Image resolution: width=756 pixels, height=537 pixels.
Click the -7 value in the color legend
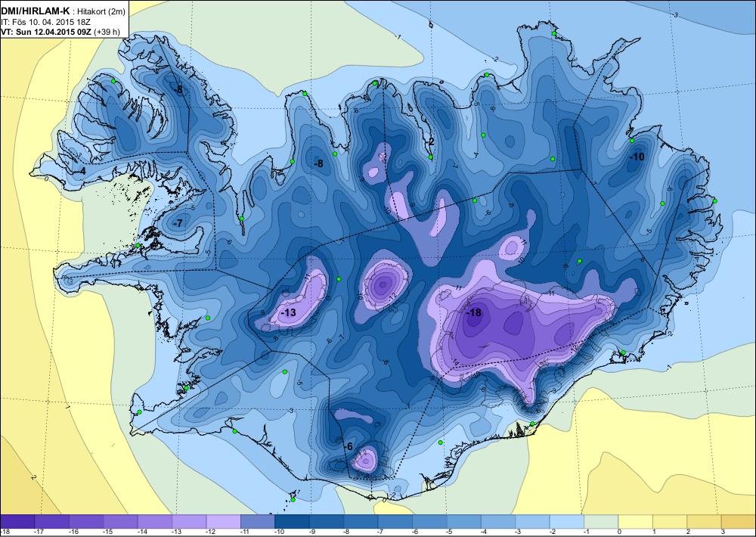(381, 532)
